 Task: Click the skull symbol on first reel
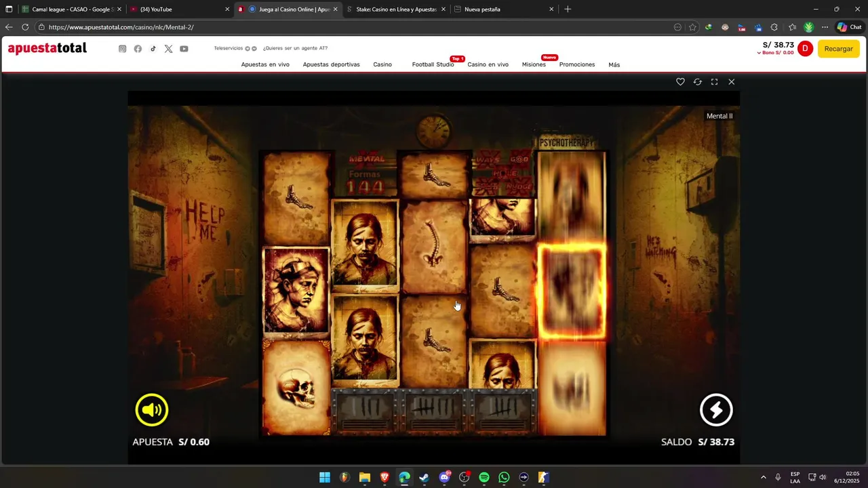click(296, 388)
